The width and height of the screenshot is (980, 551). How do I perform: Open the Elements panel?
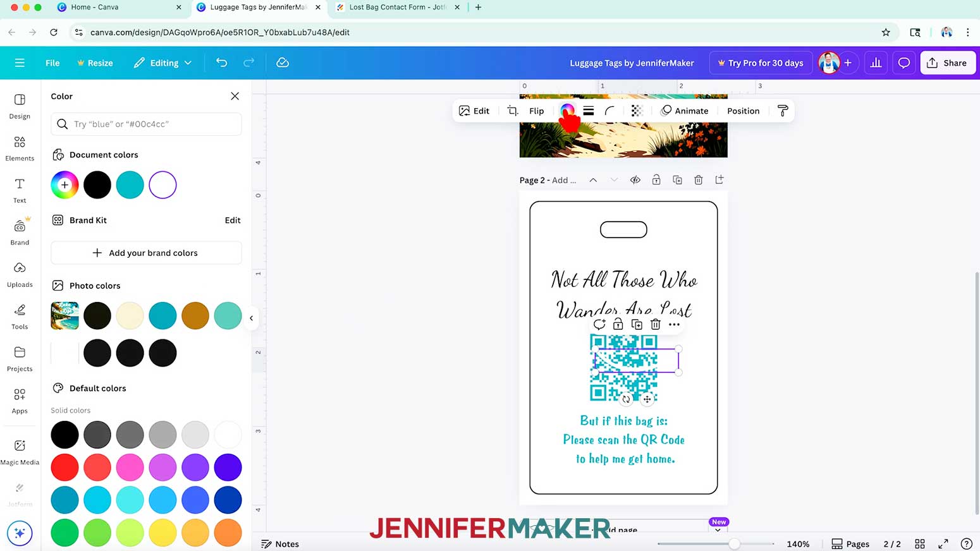point(20,148)
